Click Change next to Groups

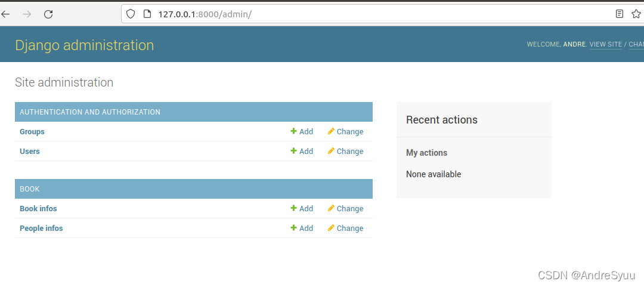click(350, 132)
